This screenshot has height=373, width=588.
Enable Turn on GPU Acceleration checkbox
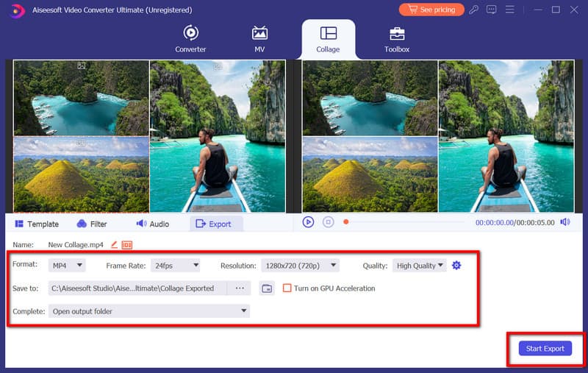(x=287, y=288)
